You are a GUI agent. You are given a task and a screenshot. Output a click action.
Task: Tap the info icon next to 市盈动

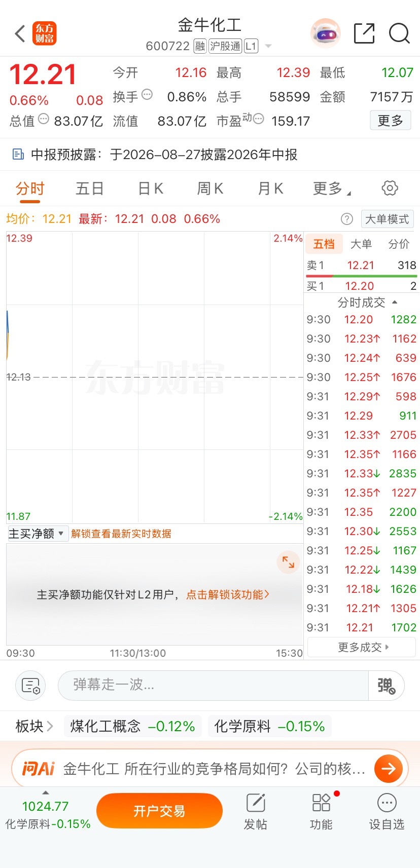258,119
